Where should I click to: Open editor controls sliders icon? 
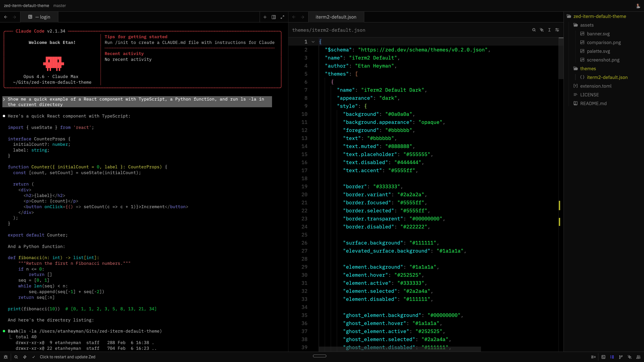click(x=557, y=30)
